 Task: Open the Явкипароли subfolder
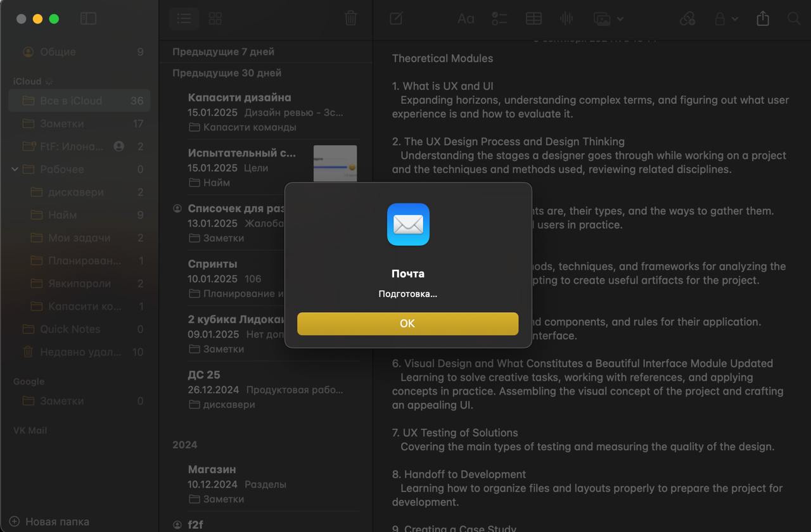(x=80, y=283)
